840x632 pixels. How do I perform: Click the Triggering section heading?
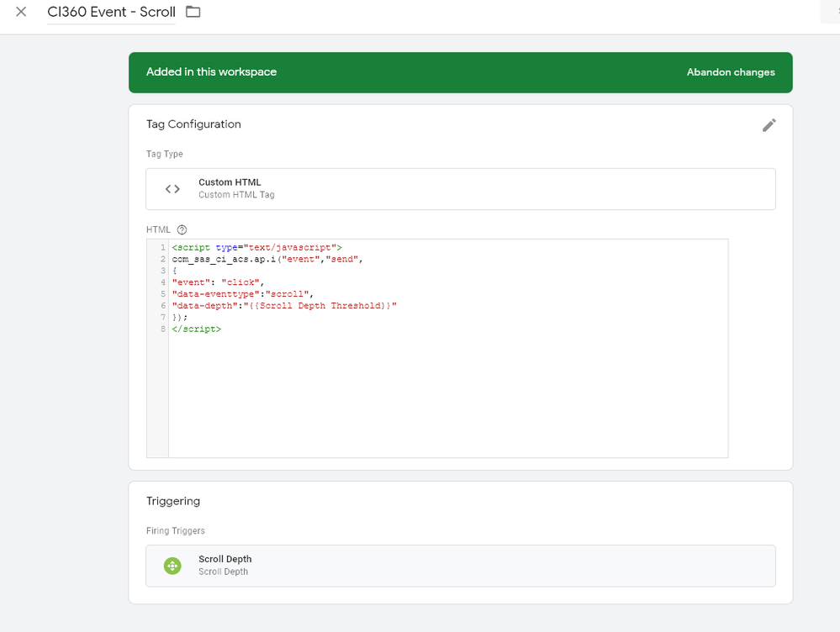pyautogui.click(x=173, y=501)
